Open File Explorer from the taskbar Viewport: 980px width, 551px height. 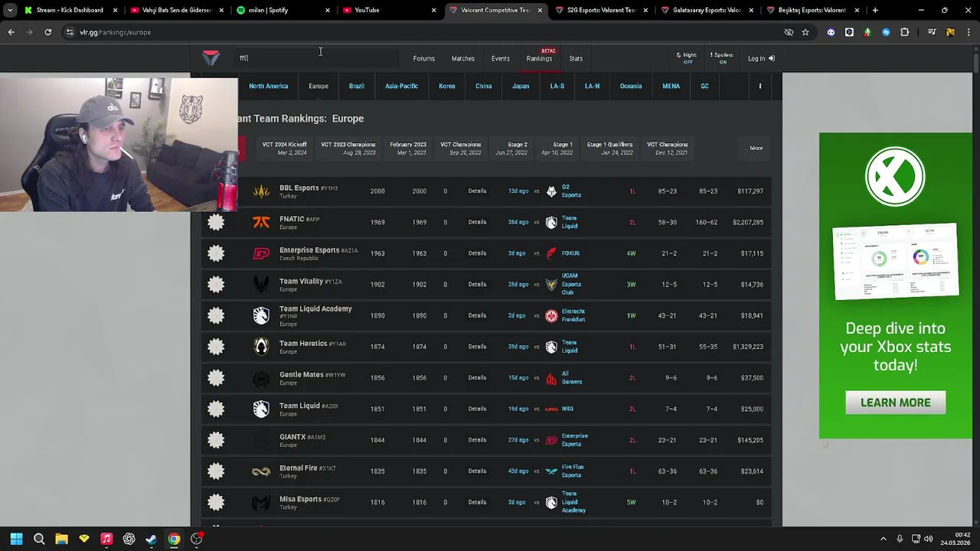click(61, 539)
